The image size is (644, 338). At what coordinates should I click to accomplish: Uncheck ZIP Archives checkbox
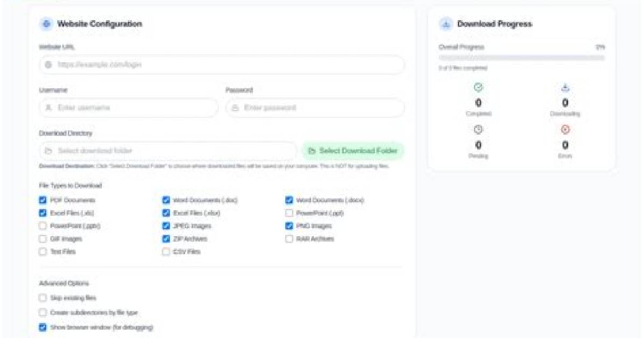tap(166, 238)
